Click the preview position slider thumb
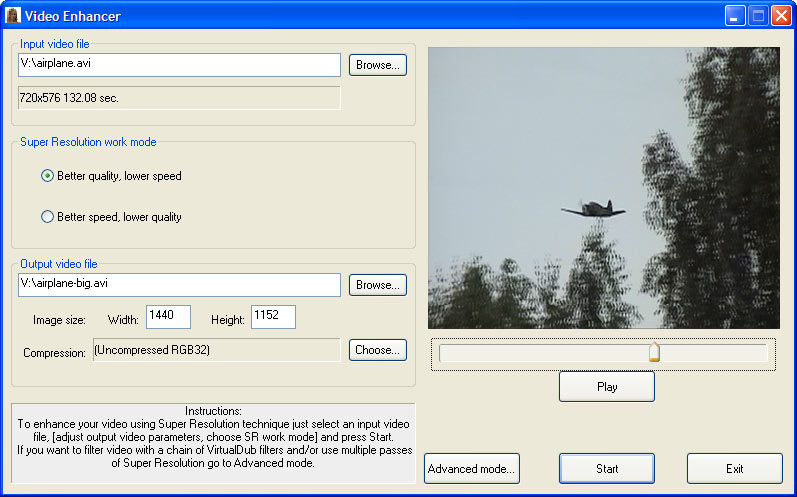The width and height of the screenshot is (797, 497). (655, 352)
